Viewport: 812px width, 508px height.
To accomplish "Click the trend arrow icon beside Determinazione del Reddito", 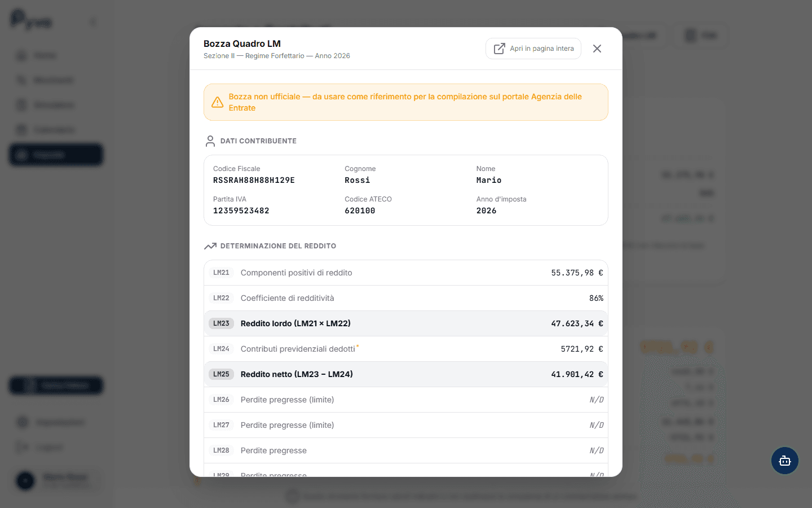I will click(210, 246).
